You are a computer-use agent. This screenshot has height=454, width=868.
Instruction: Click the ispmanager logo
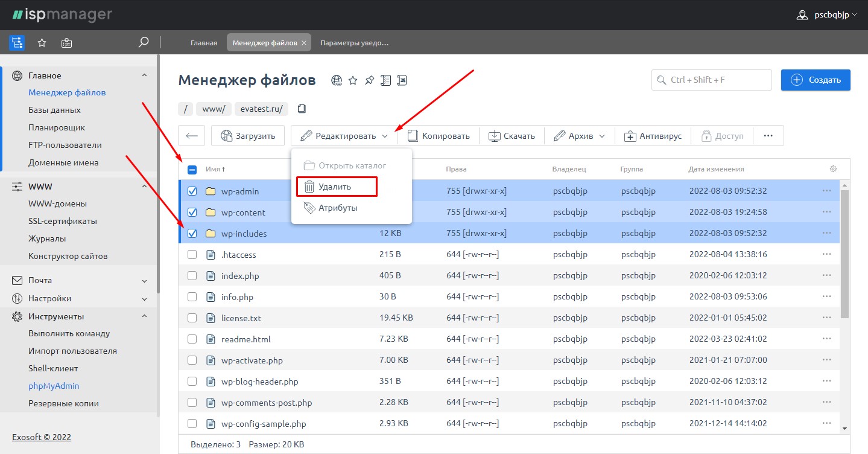62,14
